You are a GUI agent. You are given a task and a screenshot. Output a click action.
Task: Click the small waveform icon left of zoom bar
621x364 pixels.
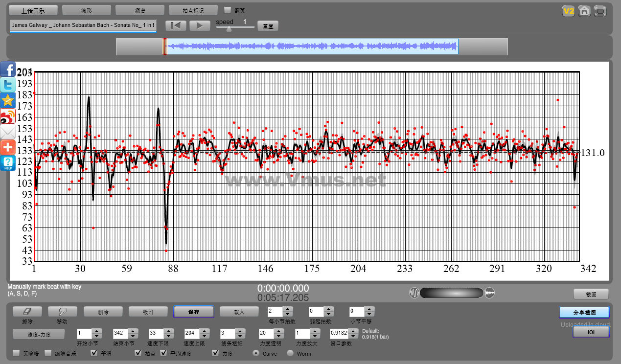[414, 293]
